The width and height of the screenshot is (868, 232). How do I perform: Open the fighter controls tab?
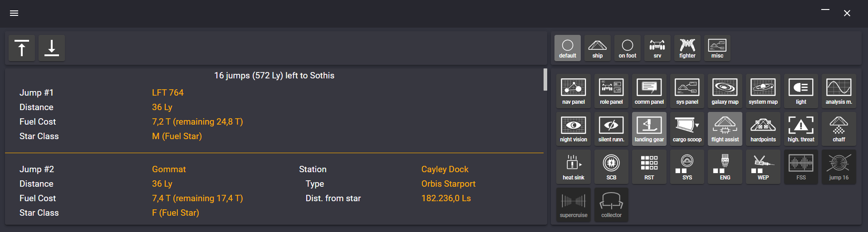coord(687,48)
